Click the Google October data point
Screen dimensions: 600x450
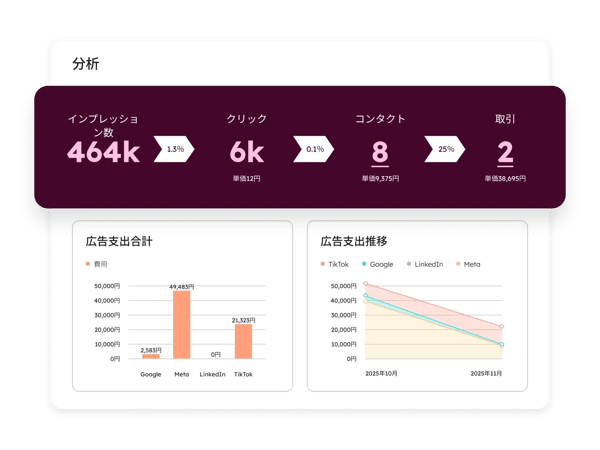(x=366, y=295)
